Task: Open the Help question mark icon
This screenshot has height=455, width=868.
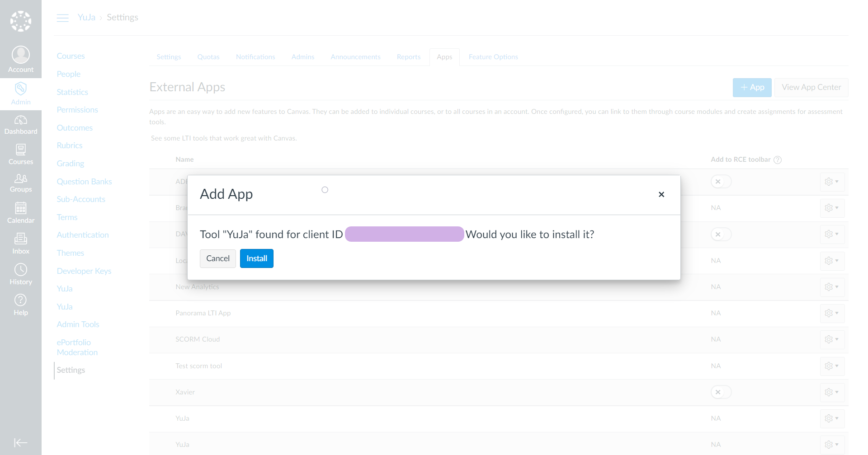Action: point(21,300)
